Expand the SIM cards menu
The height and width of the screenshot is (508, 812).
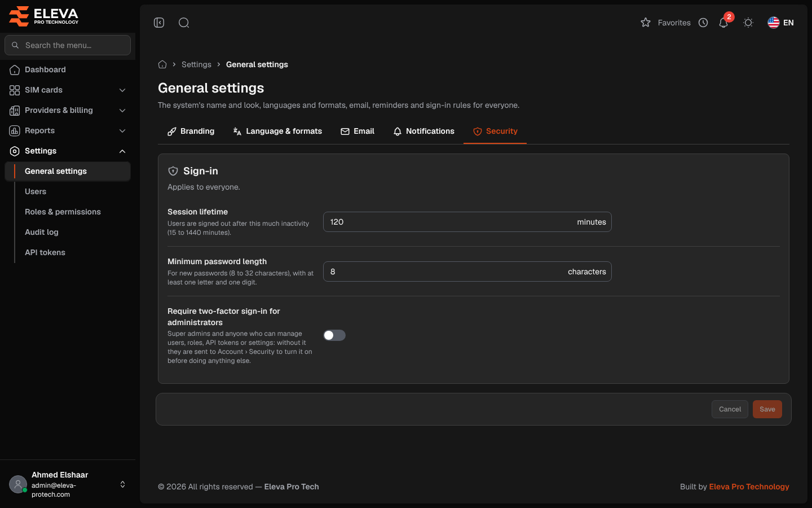[68, 90]
